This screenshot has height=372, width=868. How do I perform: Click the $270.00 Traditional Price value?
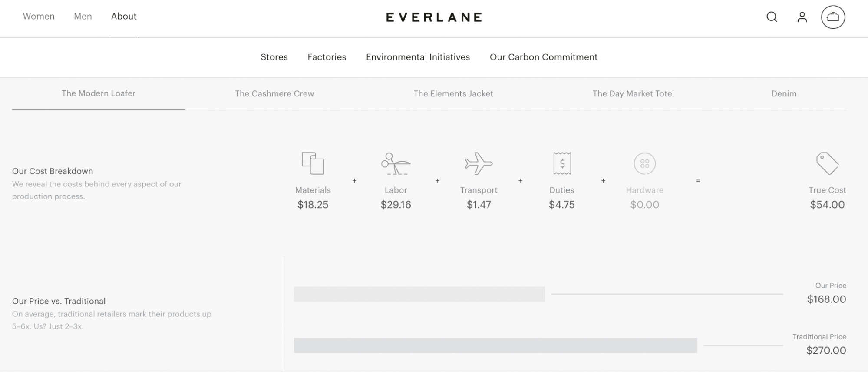pyautogui.click(x=826, y=351)
